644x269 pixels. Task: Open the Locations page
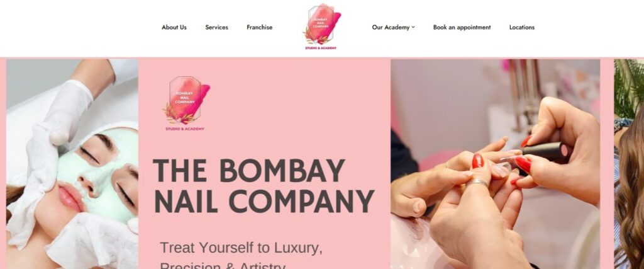[x=521, y=27]
